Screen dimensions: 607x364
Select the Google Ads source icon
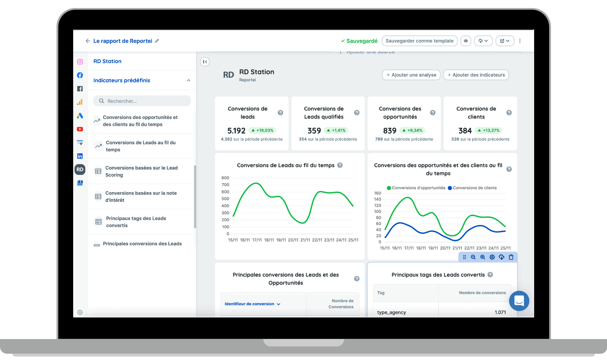[x=80, y=116]
